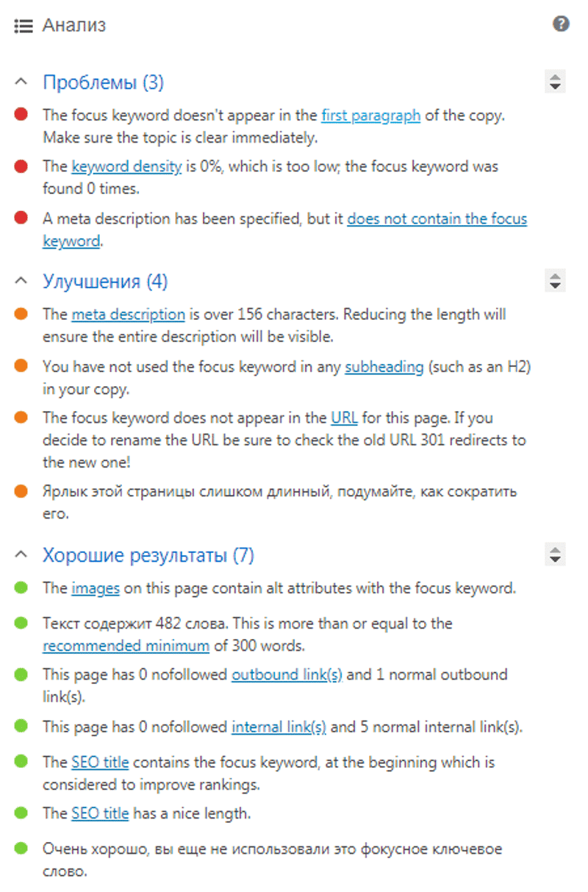Click the Проблемы (3) heading

click(103, 82)
